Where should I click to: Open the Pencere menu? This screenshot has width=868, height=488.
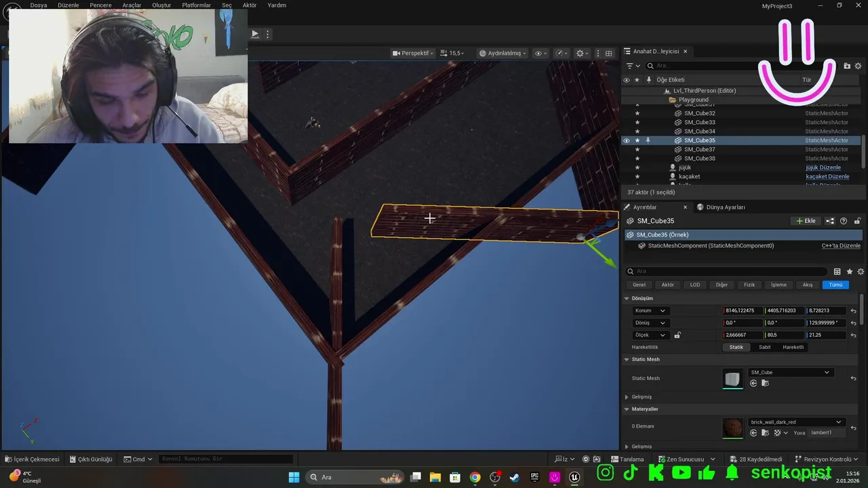coord(100,5)
